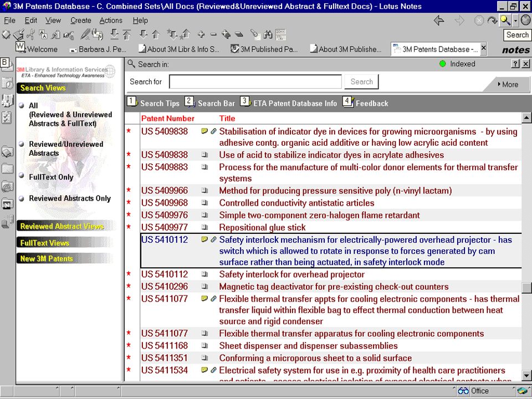Open the Address Book bookmark icon
The width and height of the screenshot is (532, 399).
[x=7, y=100]
